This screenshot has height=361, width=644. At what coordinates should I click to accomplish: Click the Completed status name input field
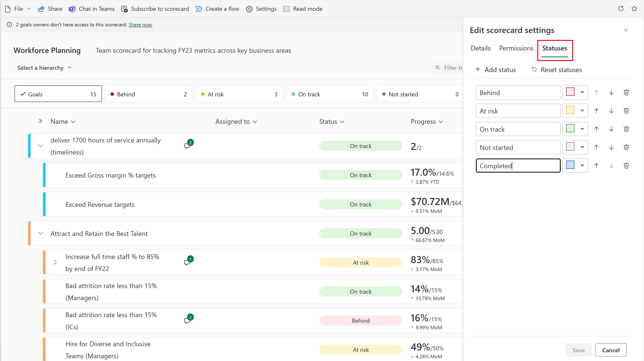[x=518, y=166]
